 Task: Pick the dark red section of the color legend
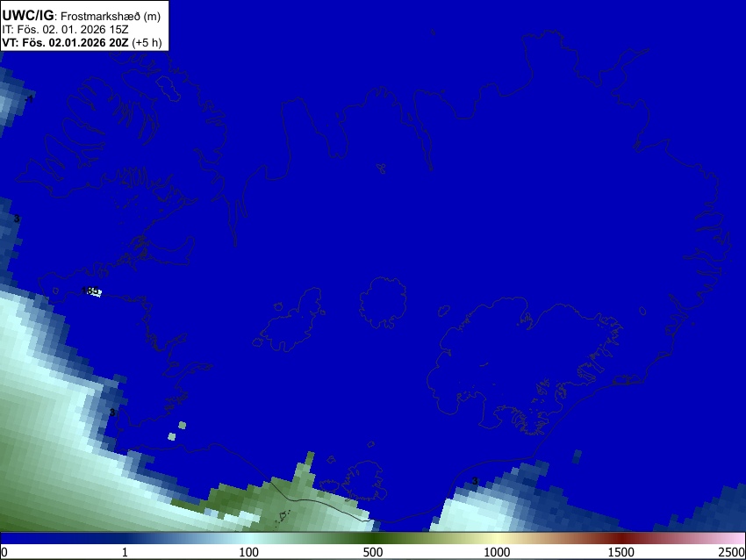(621, 538)
